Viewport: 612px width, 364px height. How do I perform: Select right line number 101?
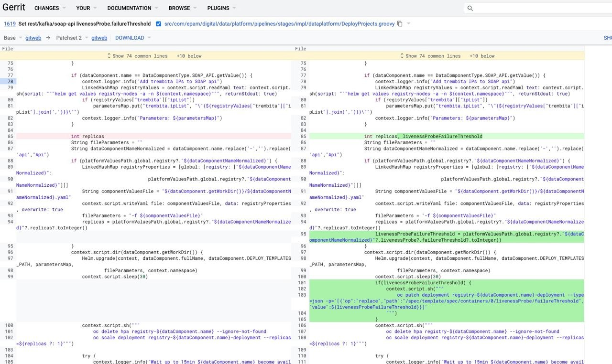click(x=302, y=283)
